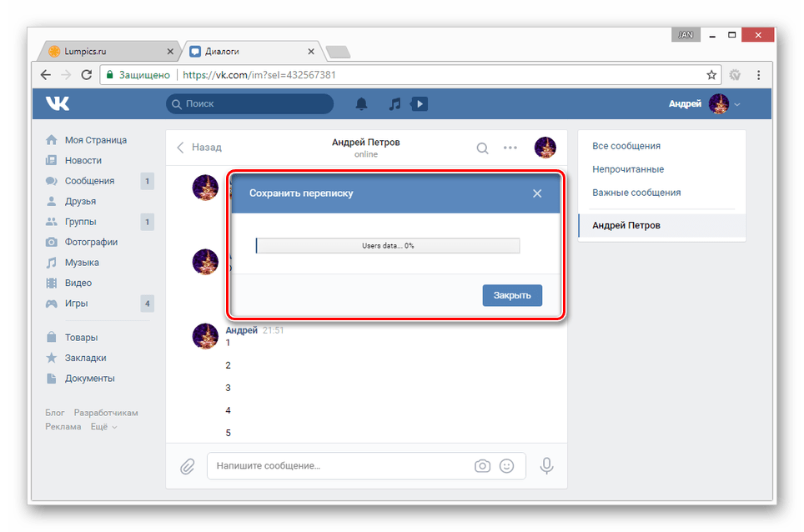Screen dimensions: 804x532
Task: Open conversation search with magnifier icon
Action: (482, 148)
